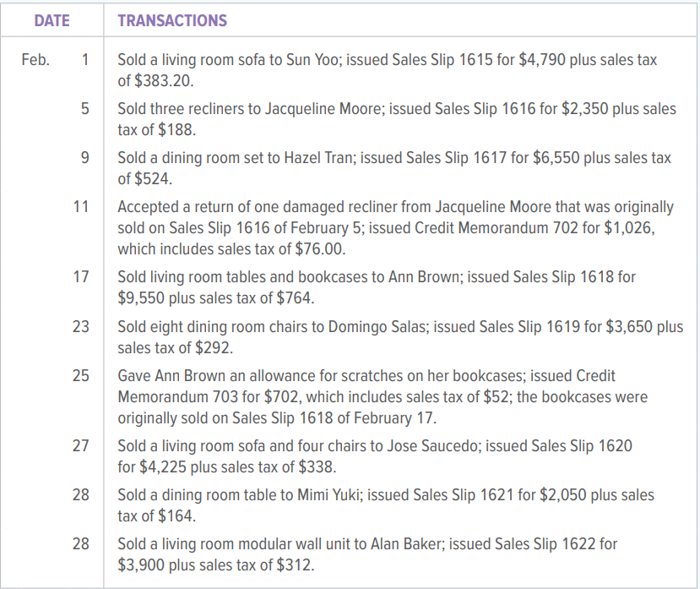Click date 9 in the date column

click(84, 158)
